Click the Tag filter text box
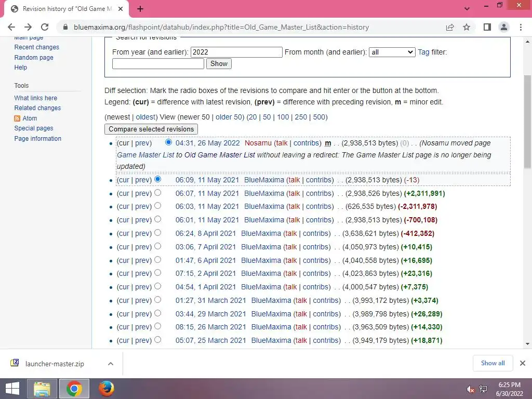 pos(158,63)
